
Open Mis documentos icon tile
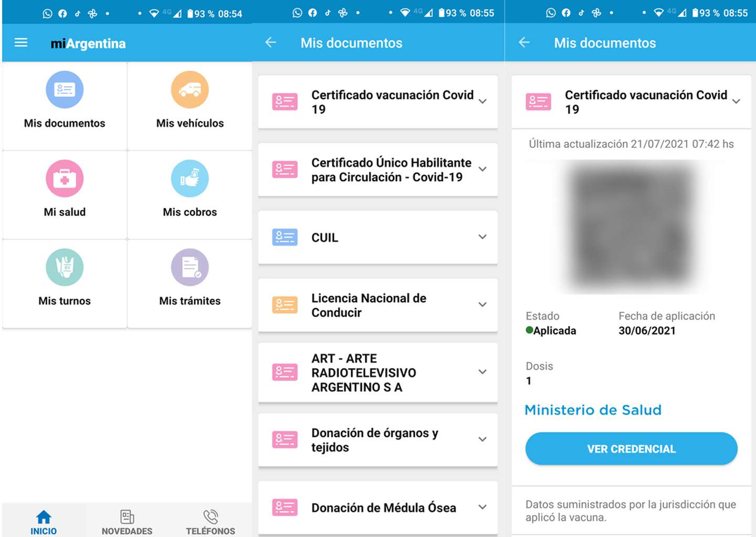pos(65,90)
